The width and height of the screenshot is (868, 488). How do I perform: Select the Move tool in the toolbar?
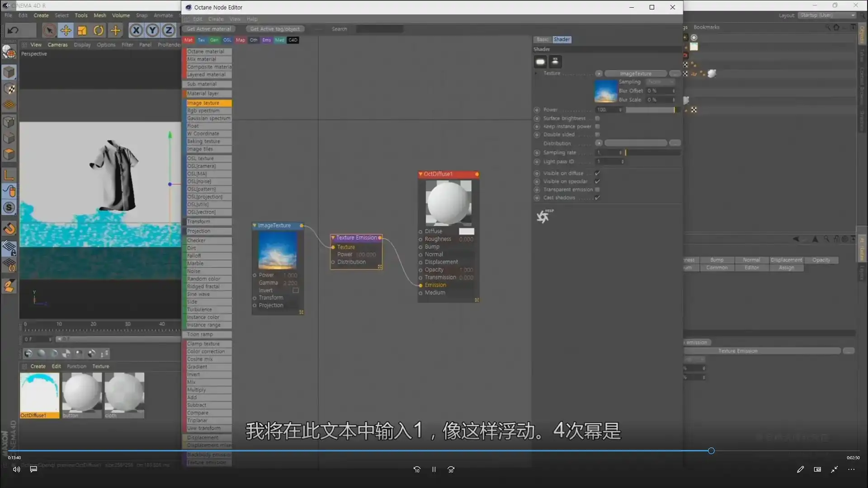[66, 30]
